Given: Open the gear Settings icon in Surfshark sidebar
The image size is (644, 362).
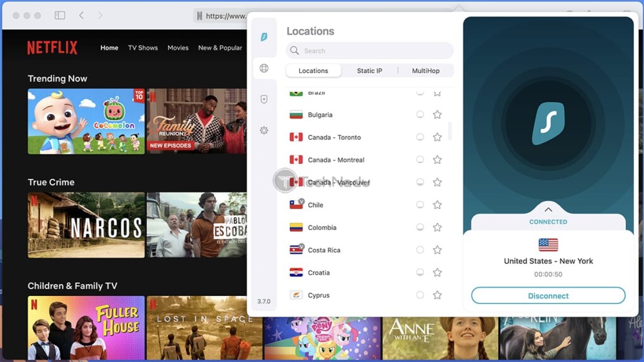Looking at the screenshot, I should point(264,130).
